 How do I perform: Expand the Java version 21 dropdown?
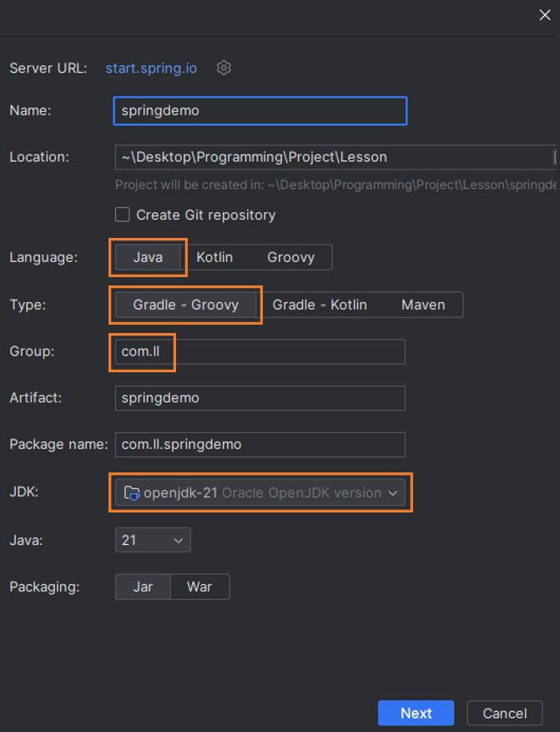tap(153, 540)
